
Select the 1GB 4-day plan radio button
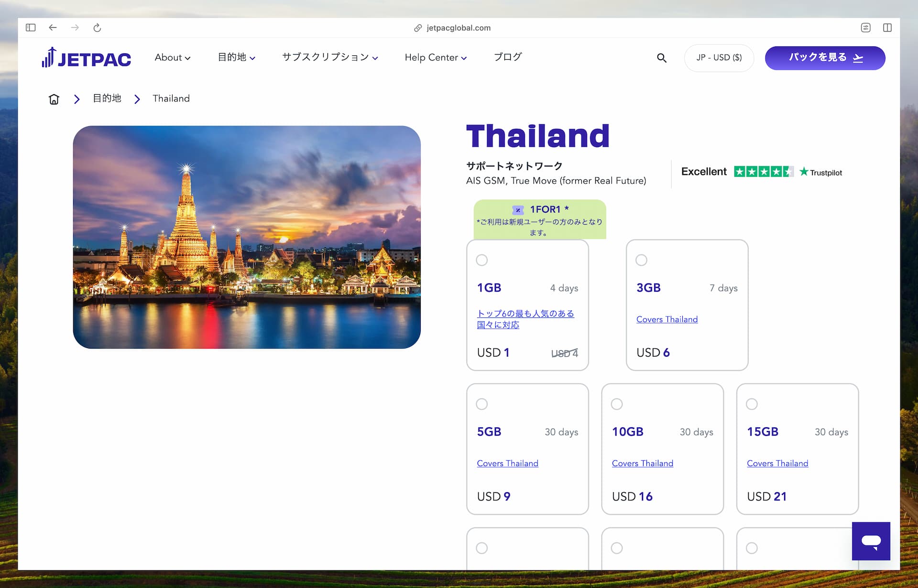tap(482, 260)
